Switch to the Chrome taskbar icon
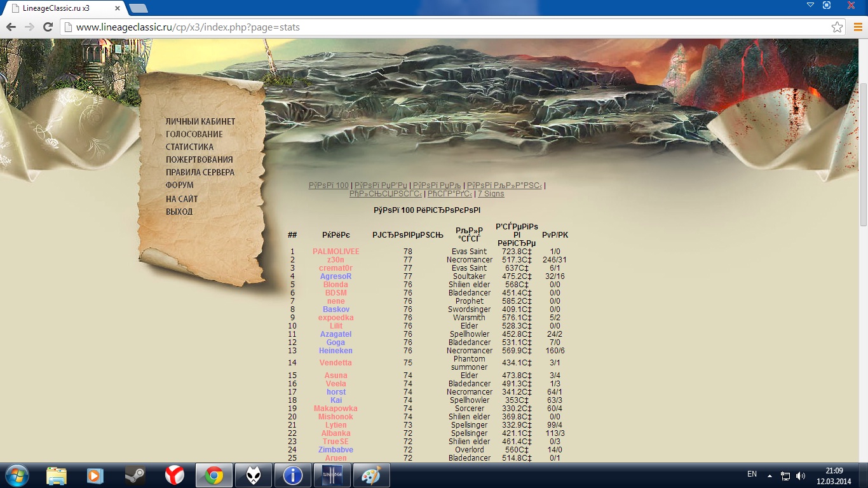Viewport: 868px width, 488px height. (x=214, y=475)
